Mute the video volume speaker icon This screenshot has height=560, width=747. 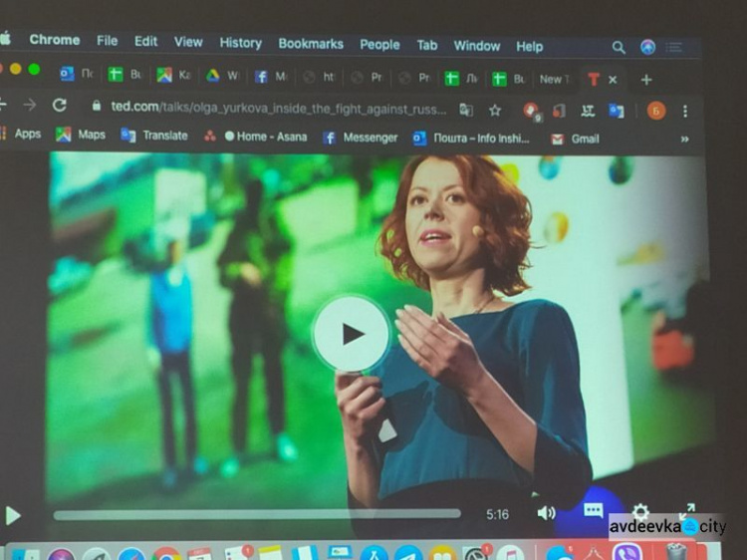[546, 513]
